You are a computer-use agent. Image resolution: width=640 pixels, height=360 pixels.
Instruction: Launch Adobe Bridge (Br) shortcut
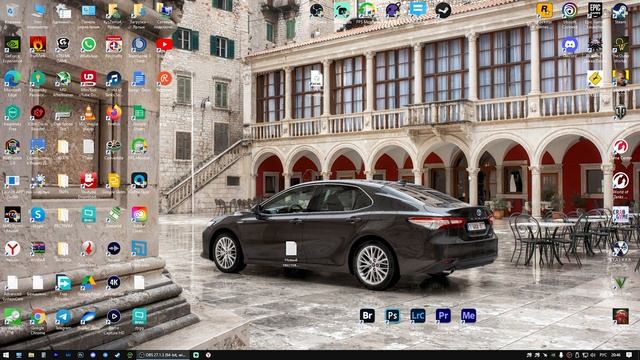[367, 316]
